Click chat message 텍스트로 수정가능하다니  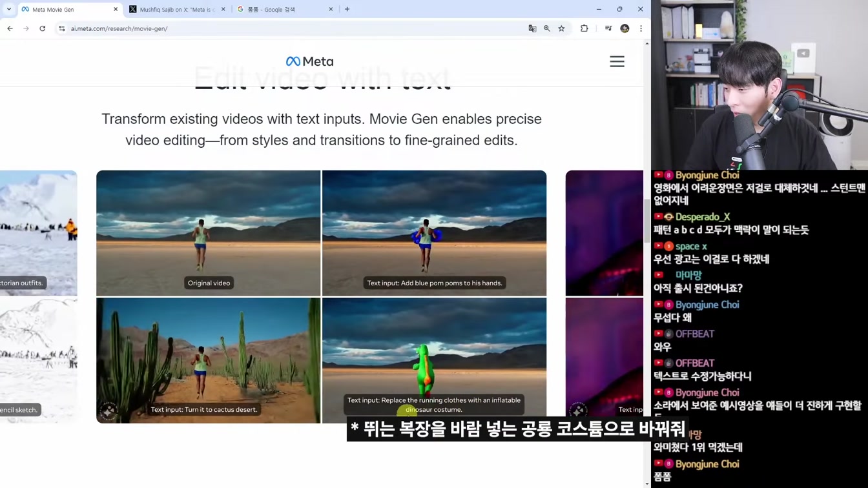702,376
